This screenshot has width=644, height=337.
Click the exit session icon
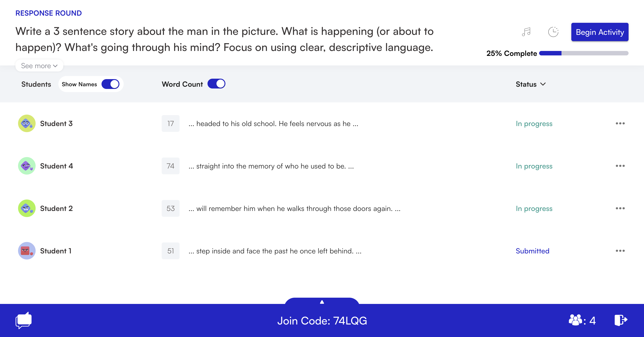(x=621, y=320)
